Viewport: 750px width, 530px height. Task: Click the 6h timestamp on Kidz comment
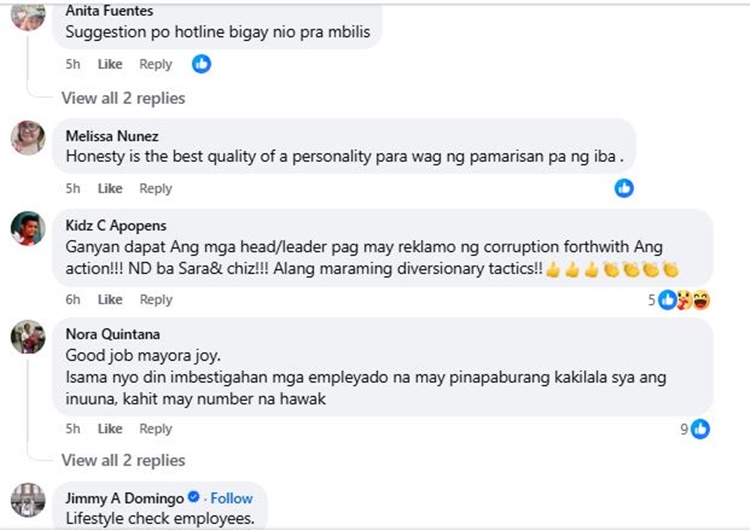pyautogui.click(x=73, y=299)
